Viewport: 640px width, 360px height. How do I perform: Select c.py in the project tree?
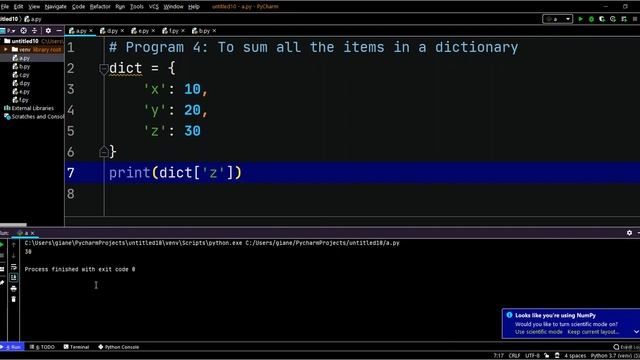(21, 75)
